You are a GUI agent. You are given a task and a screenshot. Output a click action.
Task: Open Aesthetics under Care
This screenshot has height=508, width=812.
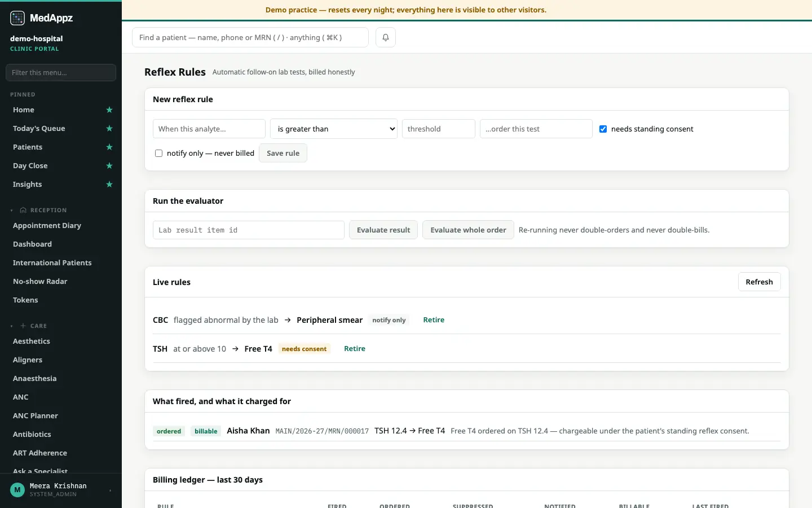(32, 341)
